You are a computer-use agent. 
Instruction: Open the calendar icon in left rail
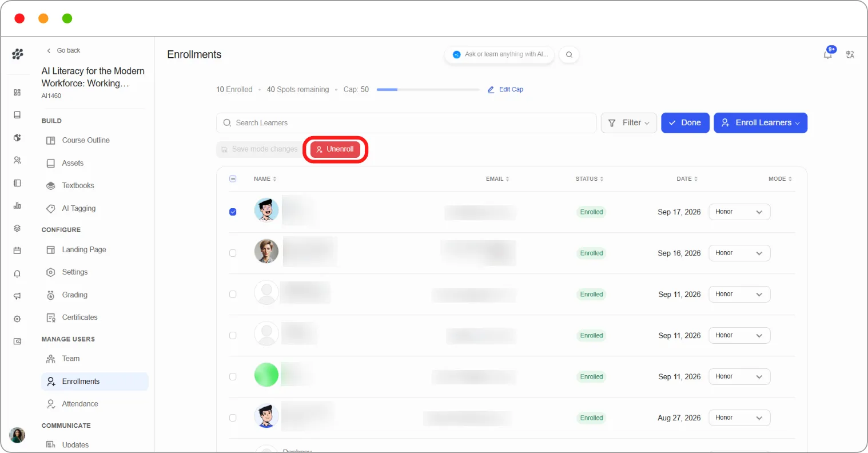(x=17, y=251)
